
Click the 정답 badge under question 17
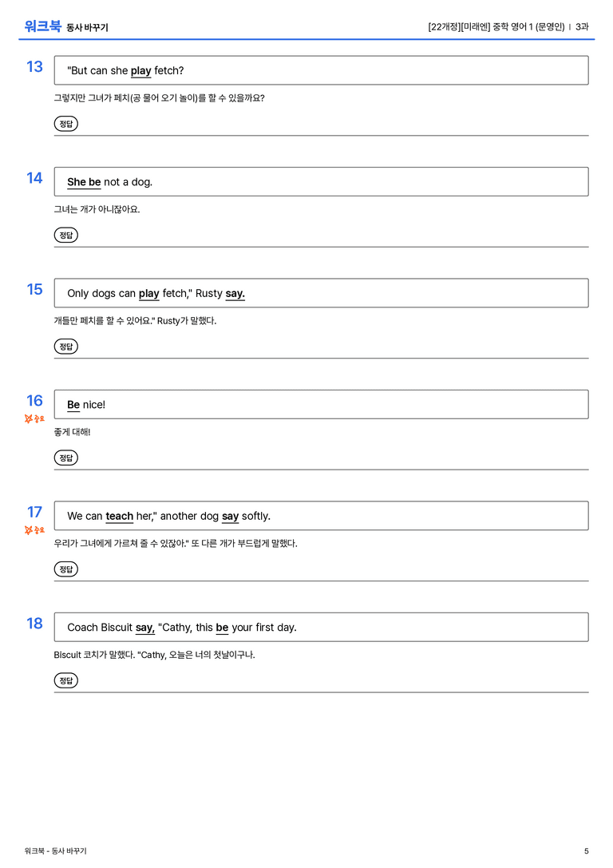coord(65,569)
